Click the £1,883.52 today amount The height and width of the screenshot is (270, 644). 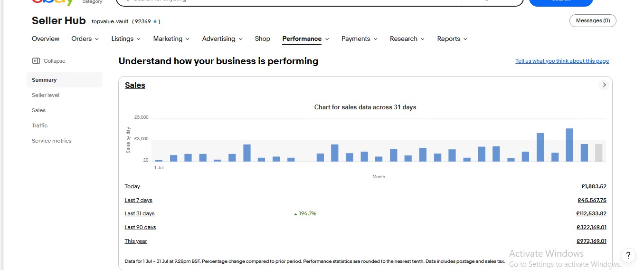594,186
